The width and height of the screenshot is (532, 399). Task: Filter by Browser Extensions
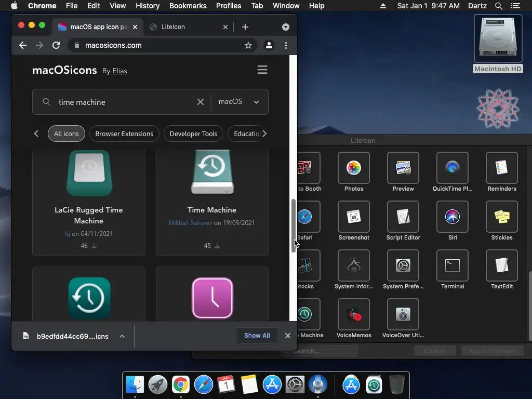pyautogui.click(x=124, y=134)
